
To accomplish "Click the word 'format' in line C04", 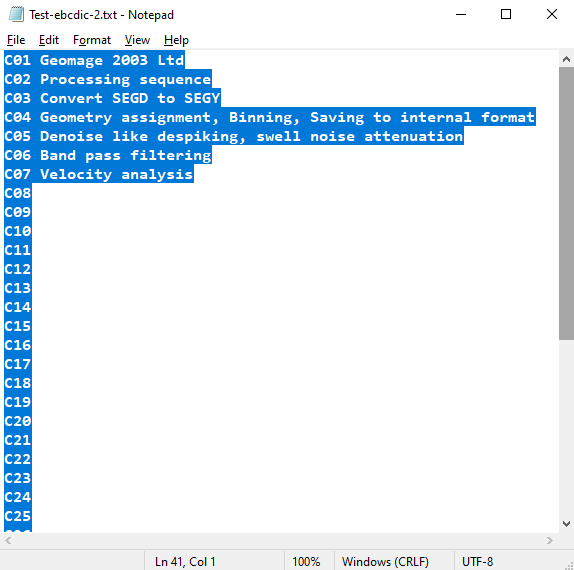I will pyautogui.click(x=508, y=118).
